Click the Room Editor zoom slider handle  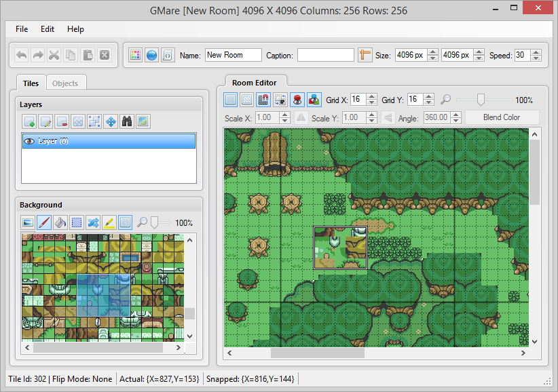[x=481, y=100]
